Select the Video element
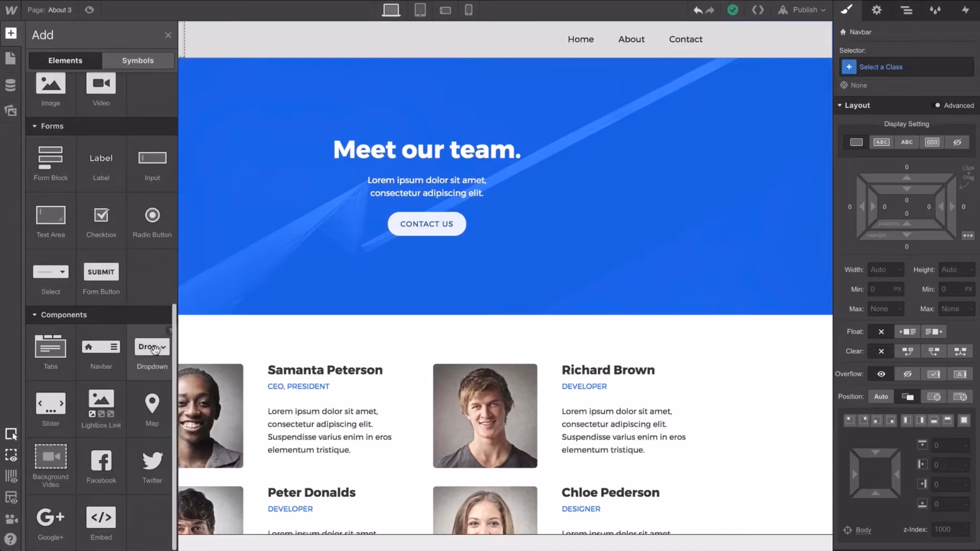 coord(101,90)
